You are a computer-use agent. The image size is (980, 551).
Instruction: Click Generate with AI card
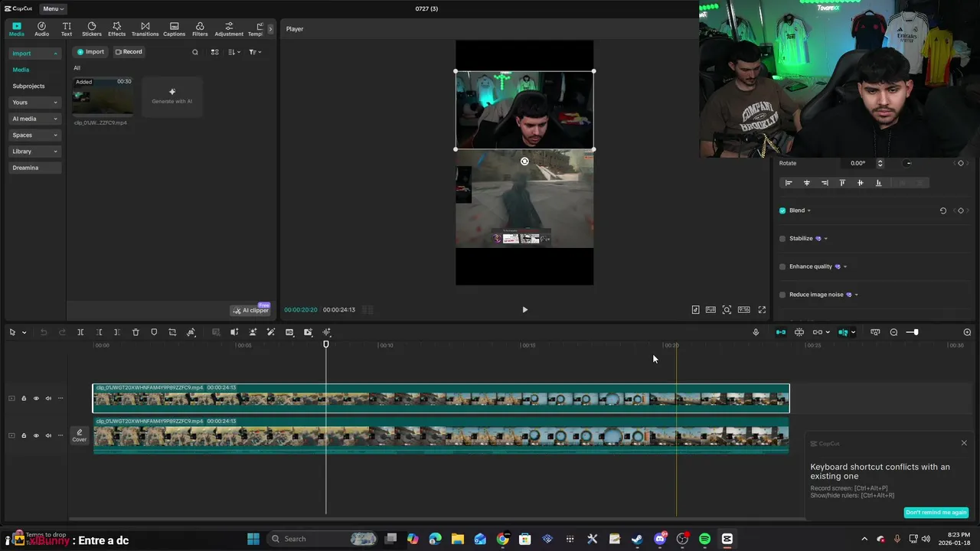[172, 96]
